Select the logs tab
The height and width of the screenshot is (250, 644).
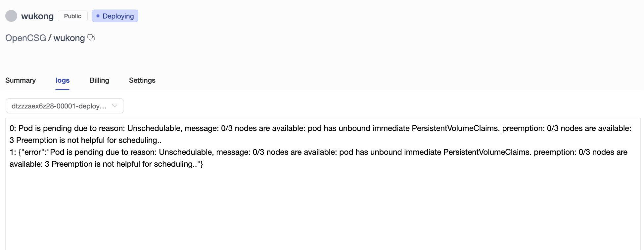(x=63, y=80)
